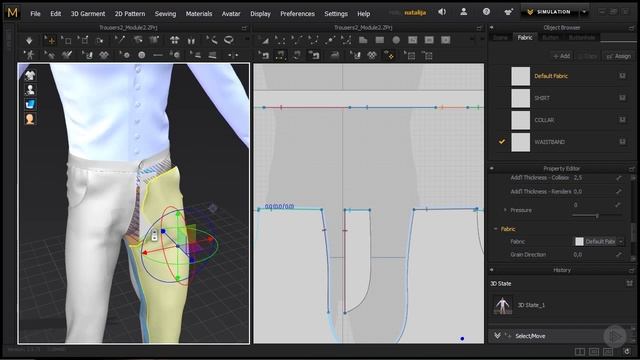Screen dimensions: 640x360
Task: Open the File menu
Action: coord(36,13)
